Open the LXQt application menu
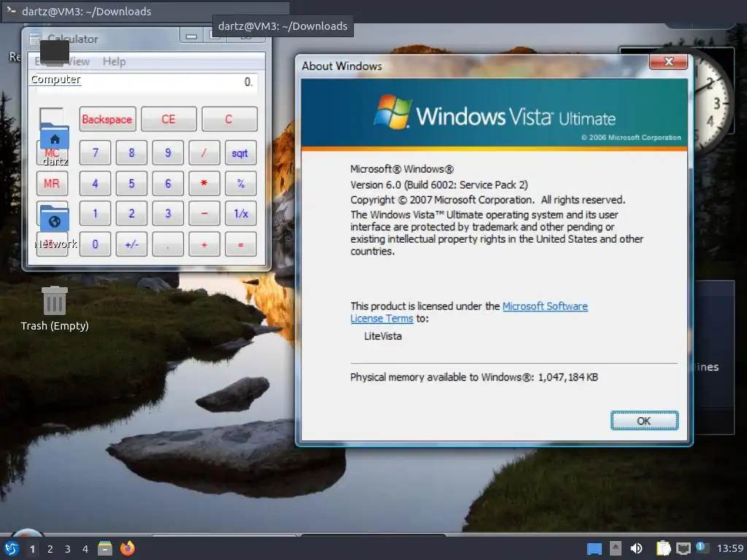The width and height of the screenshot is (747, 560). tap(12, 548)
